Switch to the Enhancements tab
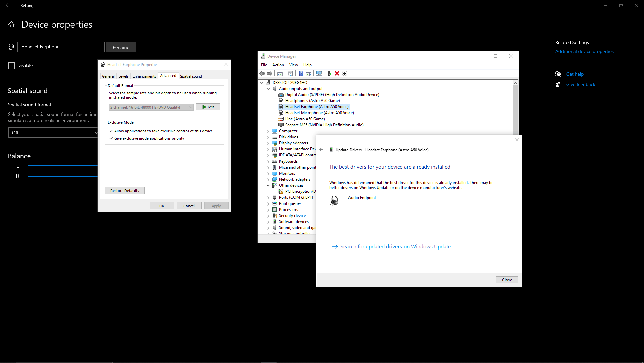644x363 pixels. 144,76
